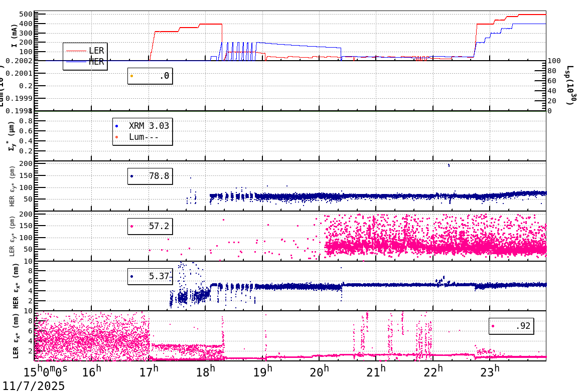Click the HER legend entry in the current plot

pyautogui.click(x=85, y=62)
